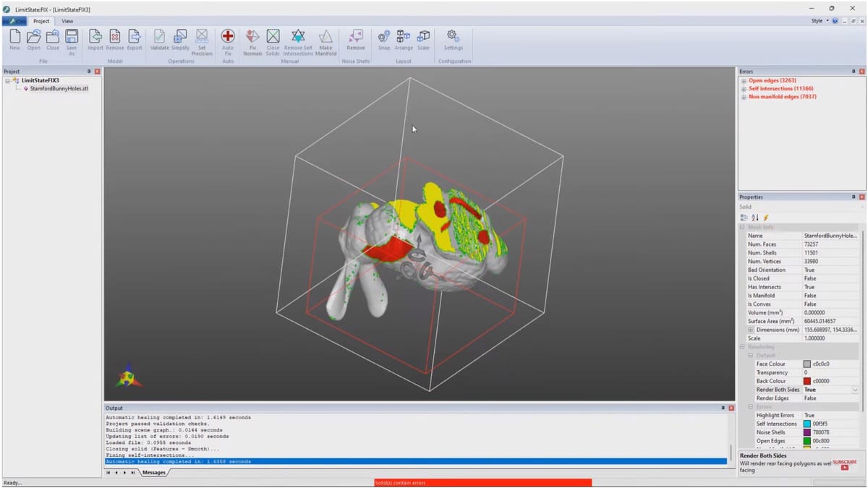
Task: Select the Messages output tab
Action: pos(153,472)
